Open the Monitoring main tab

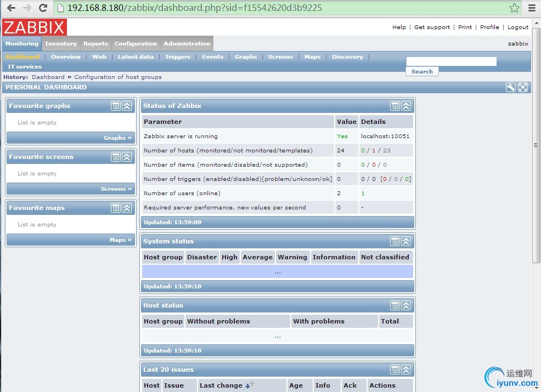[22, 43]
